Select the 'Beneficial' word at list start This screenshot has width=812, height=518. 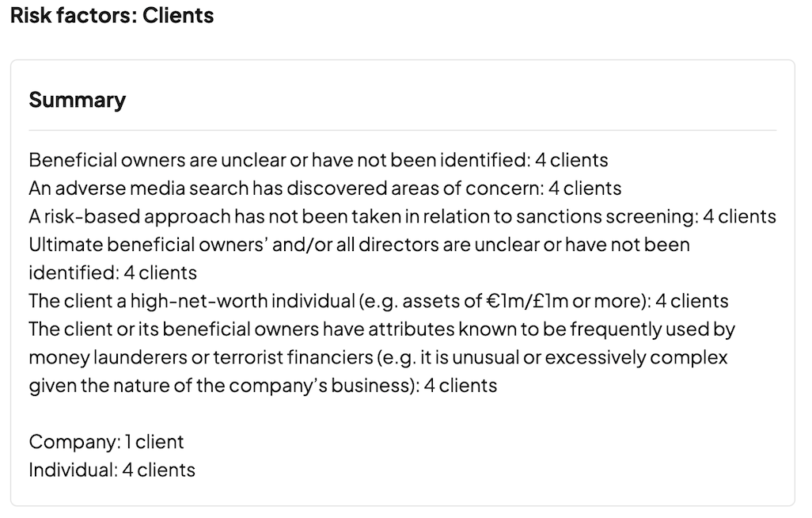[x=73, y=160]
